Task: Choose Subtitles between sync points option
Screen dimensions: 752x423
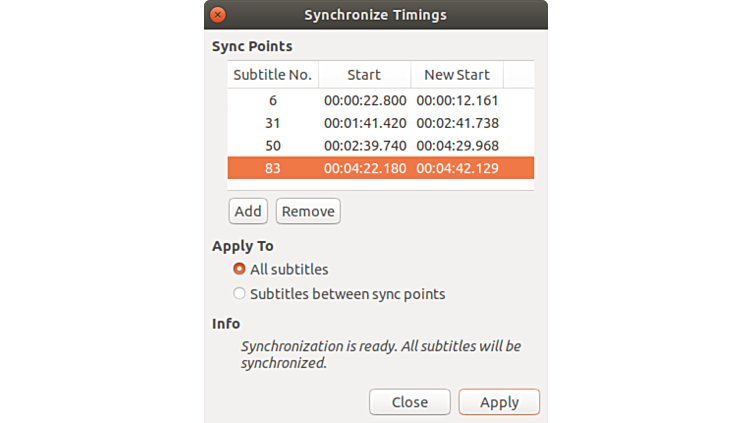Action: [x=239, y=294]
